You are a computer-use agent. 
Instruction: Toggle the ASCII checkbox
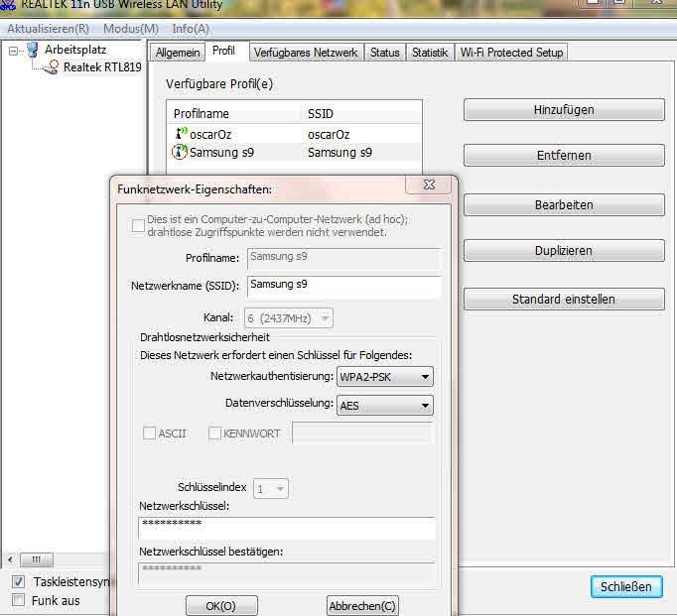point(149,433)
